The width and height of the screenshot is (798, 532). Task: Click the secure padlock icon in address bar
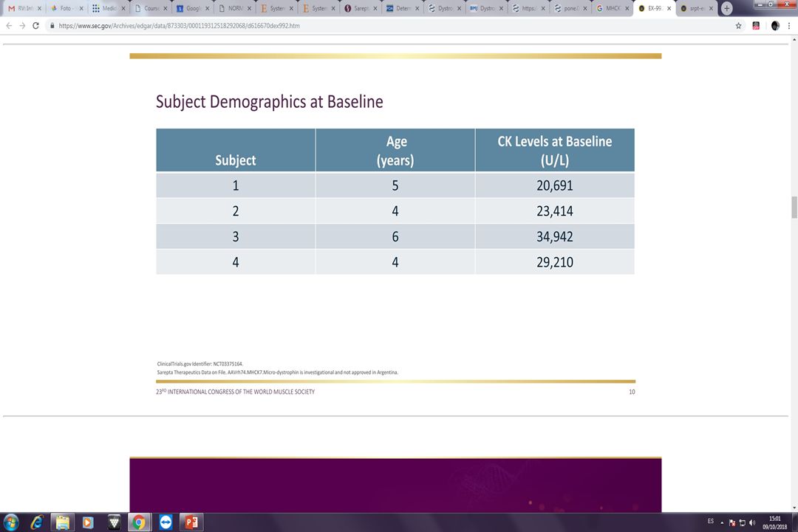52,25
